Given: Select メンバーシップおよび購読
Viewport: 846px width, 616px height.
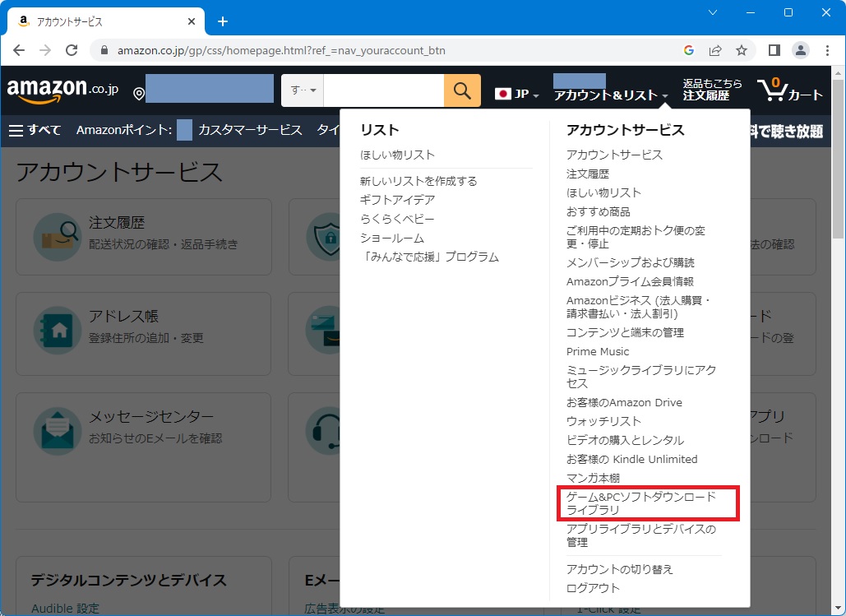Looking at the screenshot, I should (630, 262).
